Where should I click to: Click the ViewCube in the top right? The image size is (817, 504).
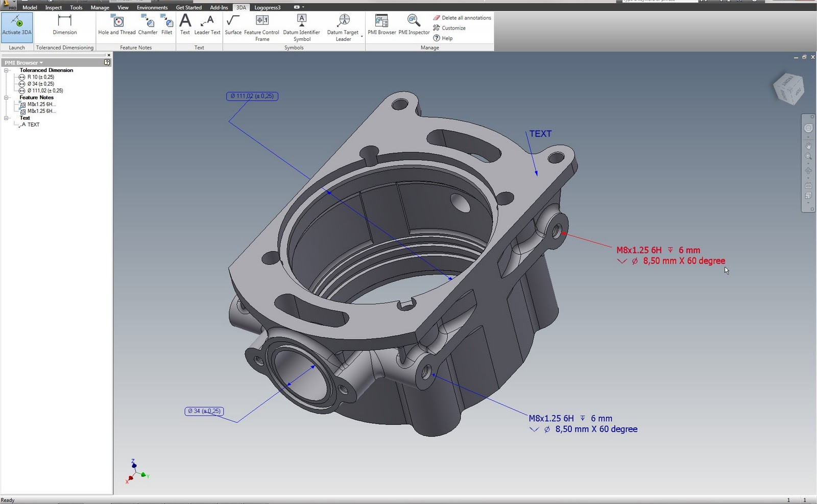[788, 88]
